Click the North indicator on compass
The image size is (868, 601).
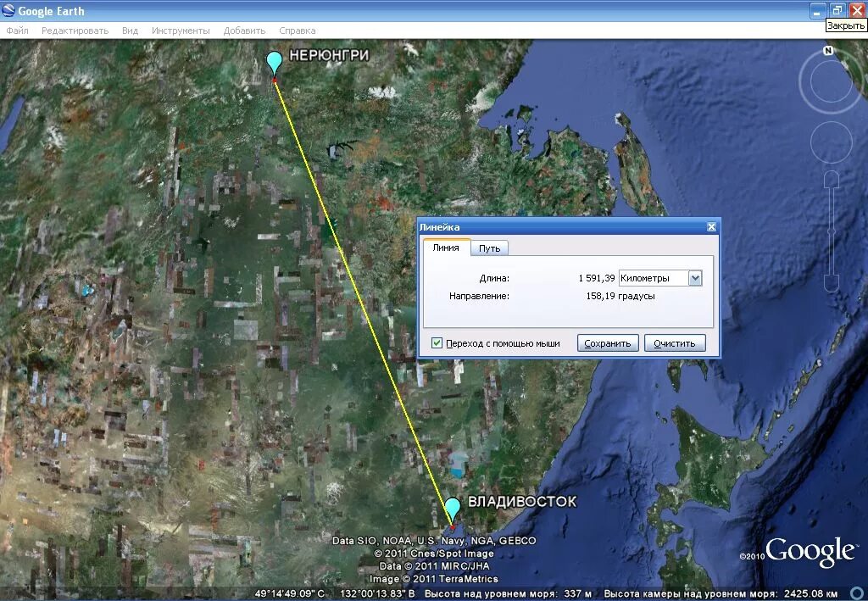828,50
